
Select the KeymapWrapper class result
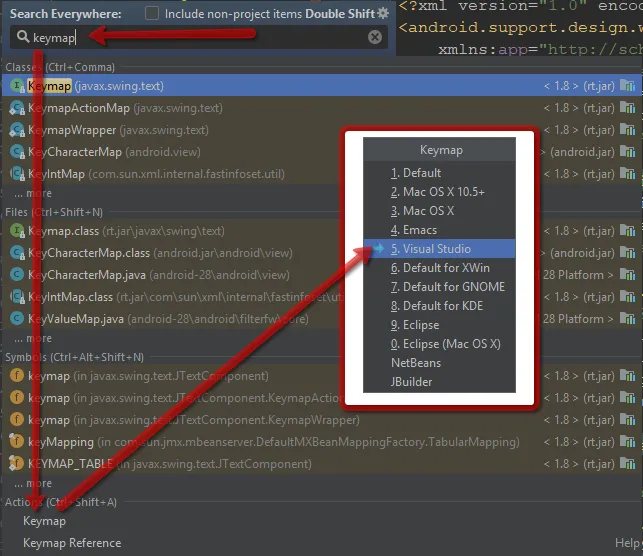[x=321, y=130]
